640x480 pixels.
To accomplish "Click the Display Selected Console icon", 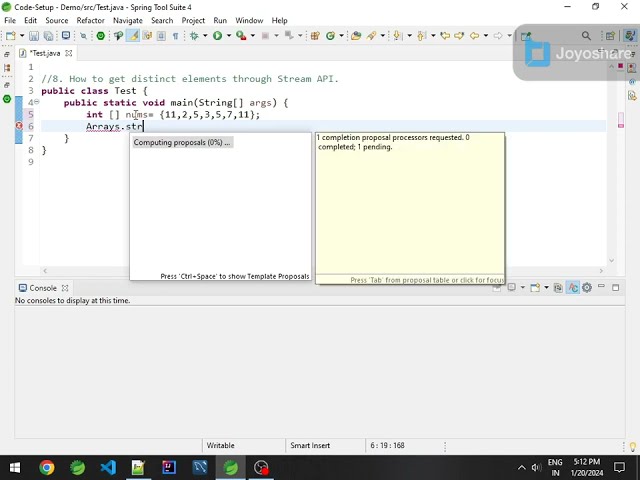I will click(511, 288).
